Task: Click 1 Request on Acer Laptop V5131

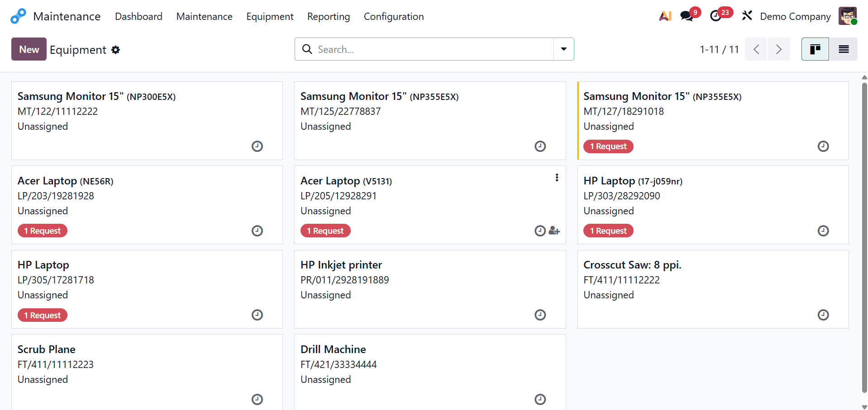Action: (x=325, y=231)
